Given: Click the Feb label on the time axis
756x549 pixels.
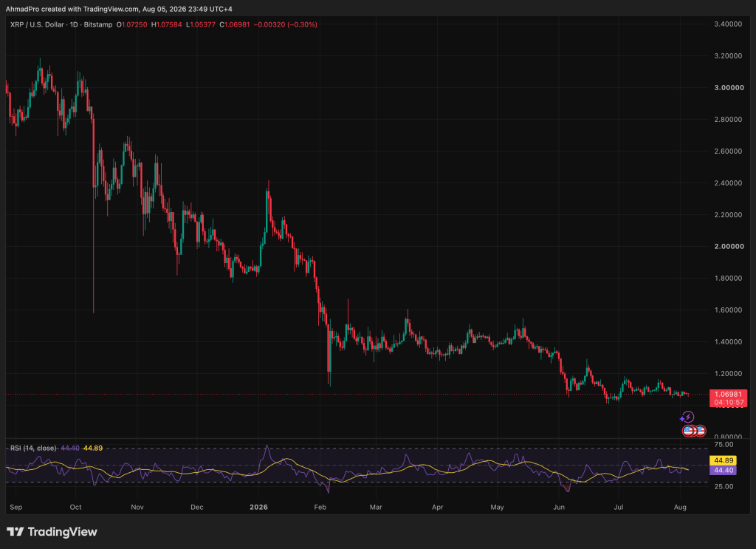Looking at the screenshot, I should tap(320, 507).
